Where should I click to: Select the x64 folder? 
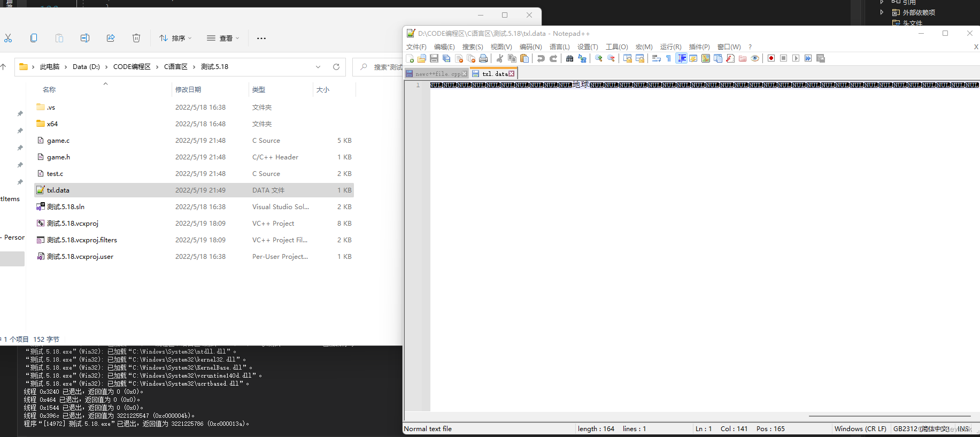[x=194, y=124]
